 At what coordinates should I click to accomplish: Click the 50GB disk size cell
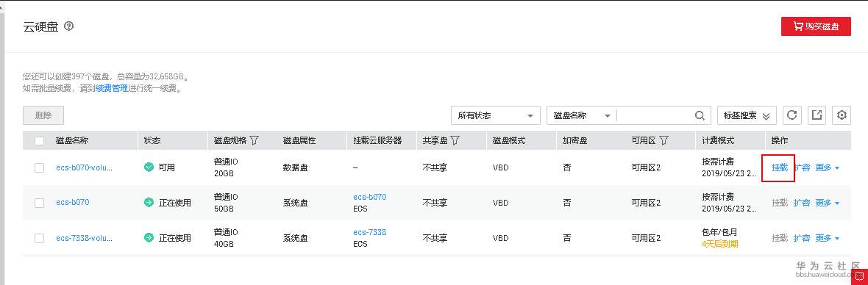pyautogui.click(x=224, y=209)
